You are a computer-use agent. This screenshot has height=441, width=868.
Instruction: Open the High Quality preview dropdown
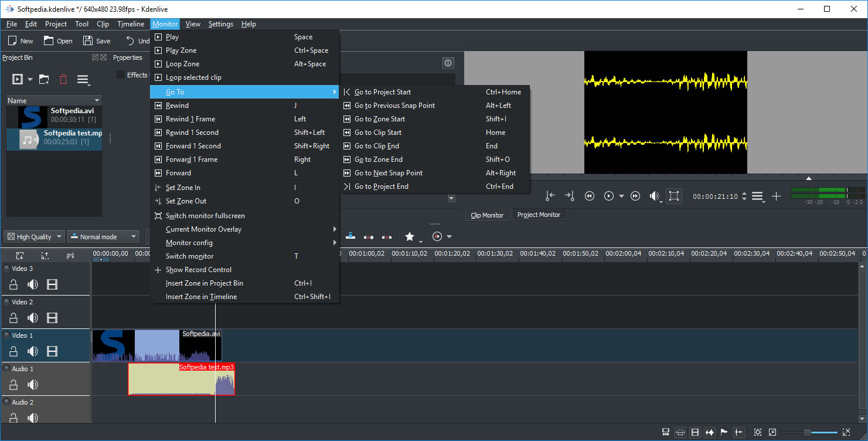tap(34, 237)
